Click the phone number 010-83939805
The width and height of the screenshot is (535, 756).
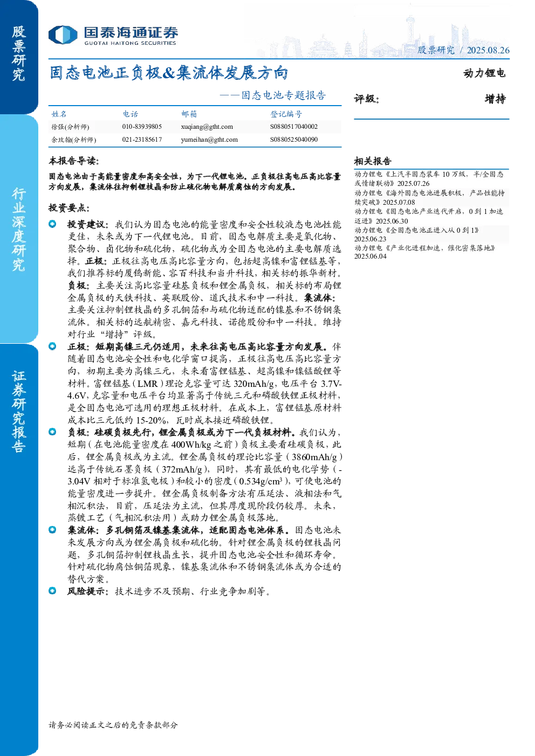point(142,127)
